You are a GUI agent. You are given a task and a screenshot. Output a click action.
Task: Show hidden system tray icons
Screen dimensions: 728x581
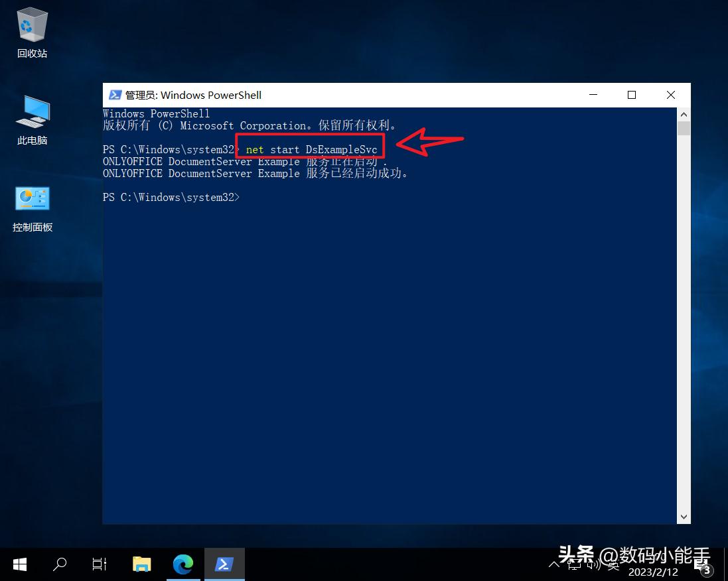pos(555,564)
